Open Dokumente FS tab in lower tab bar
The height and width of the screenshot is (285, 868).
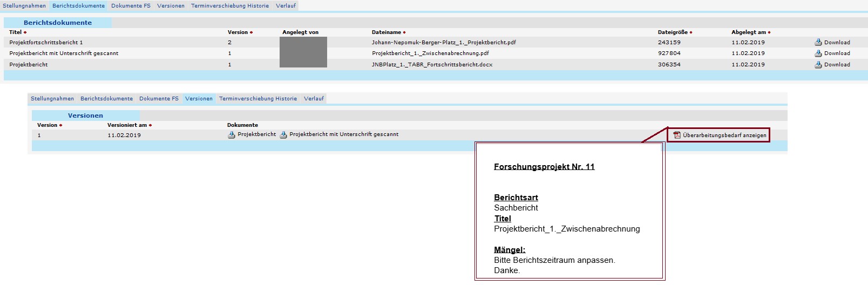[159, 99]
